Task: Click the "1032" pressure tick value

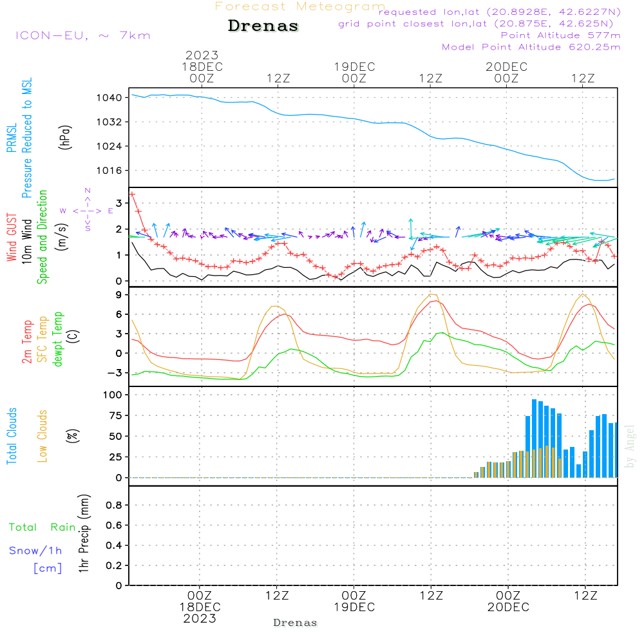Action: (109, 122)
